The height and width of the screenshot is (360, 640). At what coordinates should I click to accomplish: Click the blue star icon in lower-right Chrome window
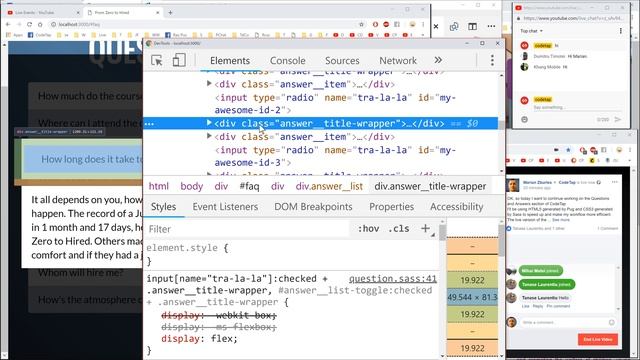568,150
